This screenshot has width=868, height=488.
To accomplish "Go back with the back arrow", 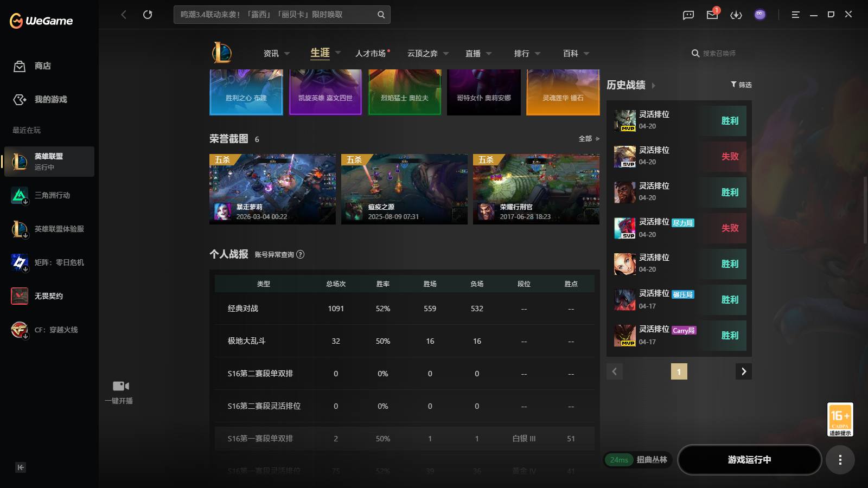I will pos(124,15).
